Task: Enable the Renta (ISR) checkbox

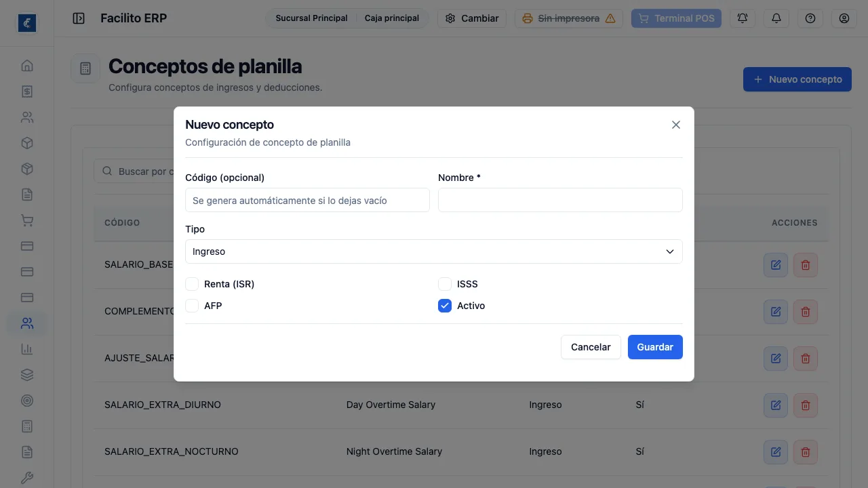Action: click(x=192, y=284)
